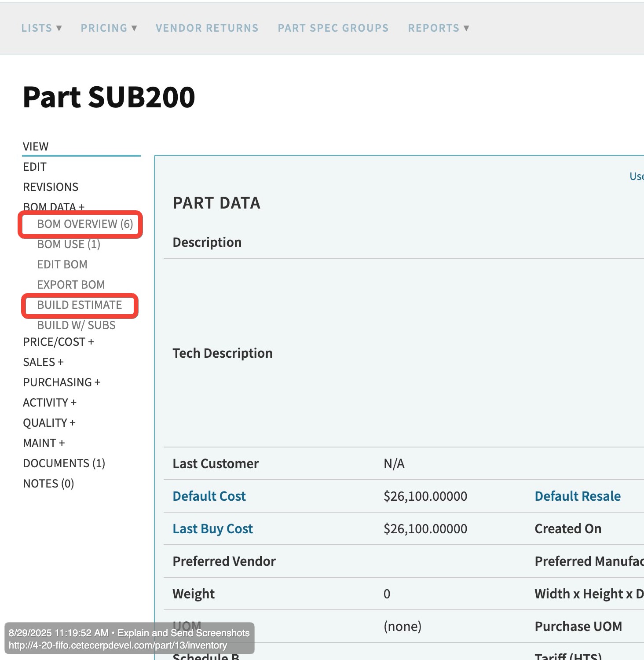Screen dimensions: 644x660
Task: Open VENDOR RETURNS from the top menu
Action: [x=207, y=28]
